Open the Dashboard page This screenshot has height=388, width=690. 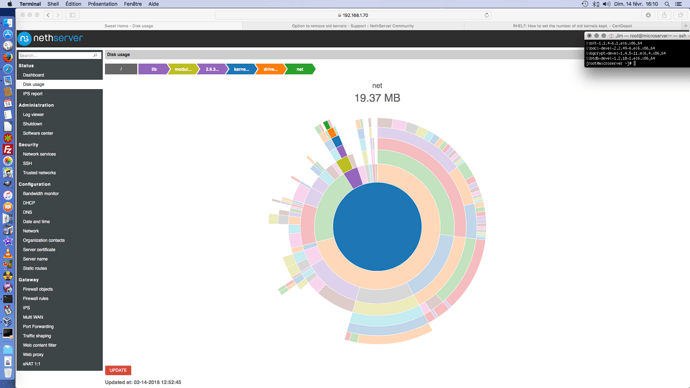(33, 75)
